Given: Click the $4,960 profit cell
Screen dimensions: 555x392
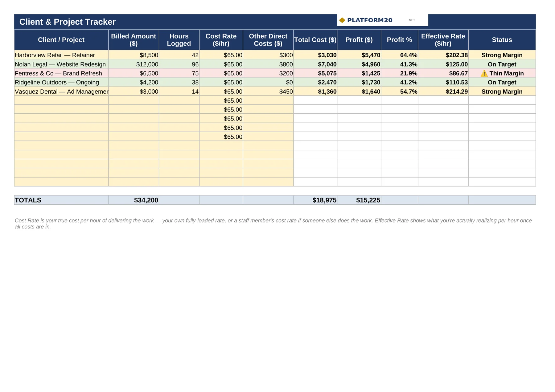Looking at the screenshot, I should [359, 64].
